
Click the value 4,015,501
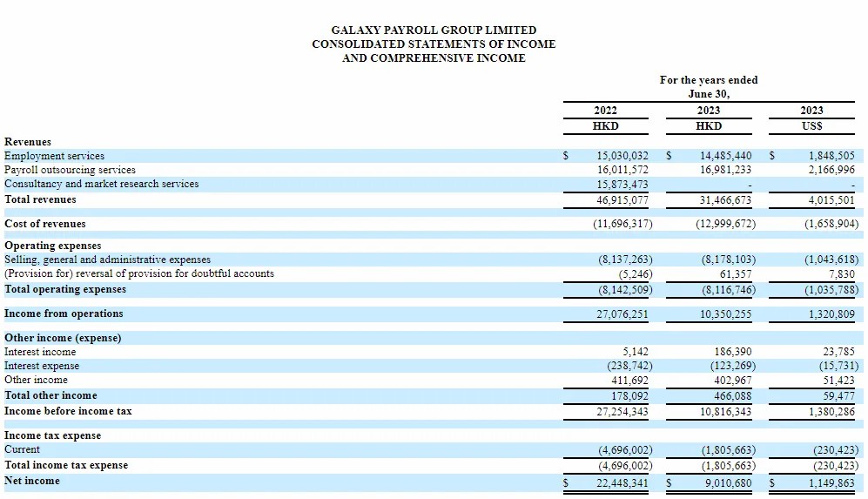(x=831, y=200)
